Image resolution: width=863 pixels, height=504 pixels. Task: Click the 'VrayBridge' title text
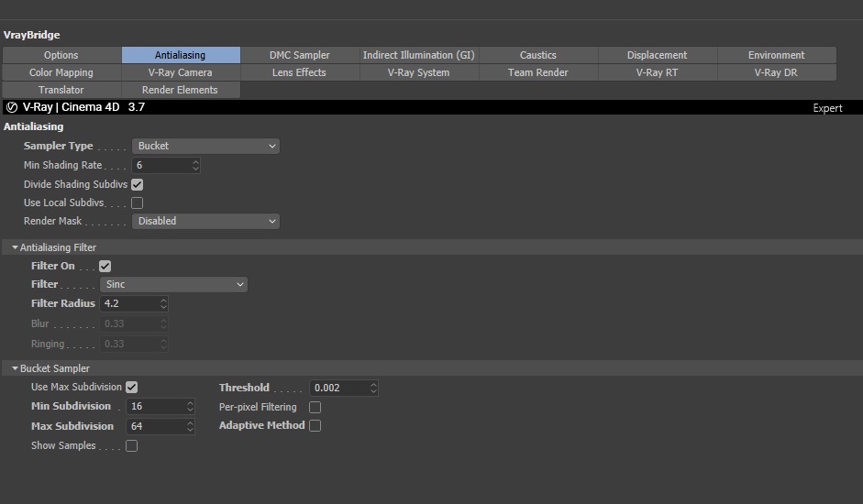click(x=32, y=35)
